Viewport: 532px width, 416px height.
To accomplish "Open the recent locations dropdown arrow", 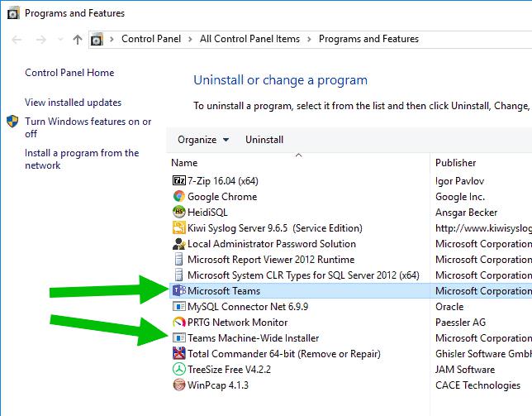I will pyautogui.click(x=60, y=40).
